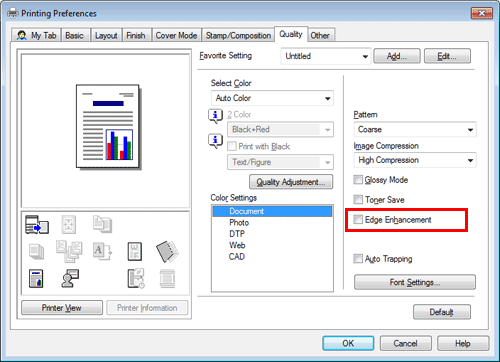Image resolution: width=500 pixels, height=362 pixels.
Task: Click the printer-to-paper output icon
Action: coord(37,224)
